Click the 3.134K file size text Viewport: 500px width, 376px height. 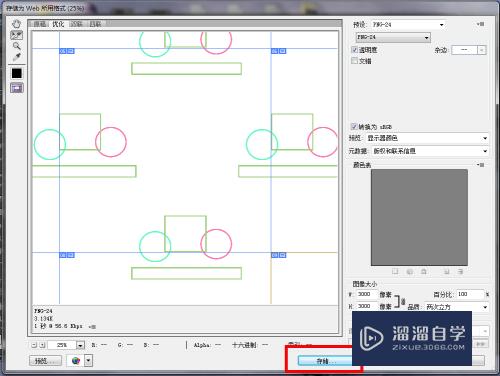(x=43, y=319)
